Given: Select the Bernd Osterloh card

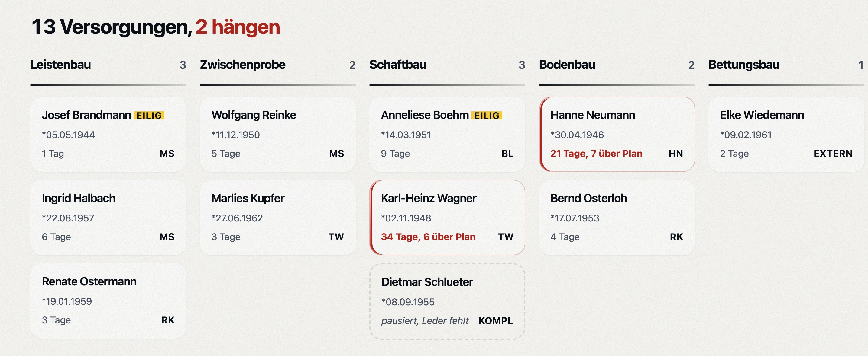Looking at the screenshot, I should 617,217.
